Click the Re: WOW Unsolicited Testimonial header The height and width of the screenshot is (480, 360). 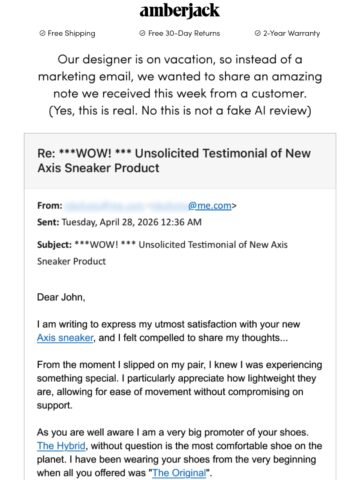(x=174, y=161)
